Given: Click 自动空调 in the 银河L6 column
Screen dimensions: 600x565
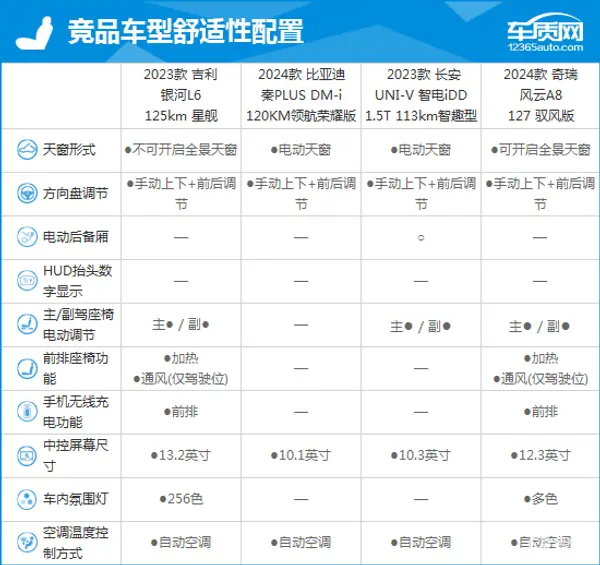Looking at the screenshot, I should [181, 542].
